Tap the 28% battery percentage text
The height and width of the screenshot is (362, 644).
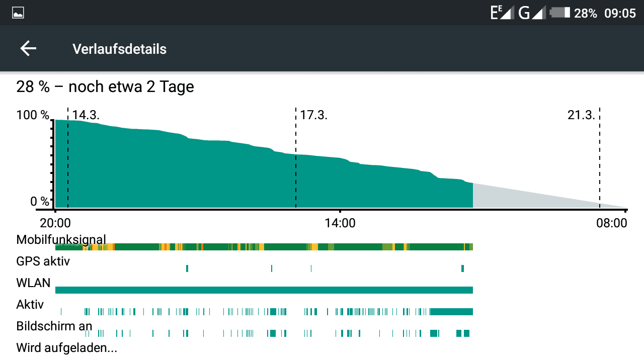click(586, 13)
